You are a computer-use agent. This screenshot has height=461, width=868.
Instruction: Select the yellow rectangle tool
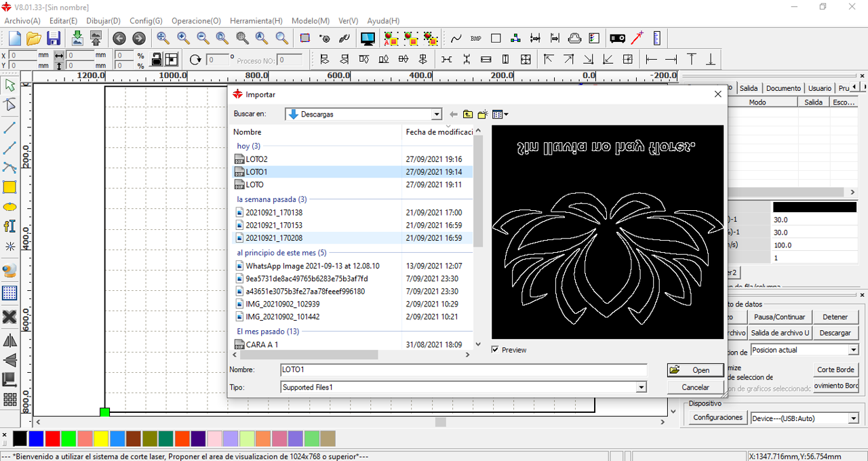pyautogui.click(x=9, y=187)
